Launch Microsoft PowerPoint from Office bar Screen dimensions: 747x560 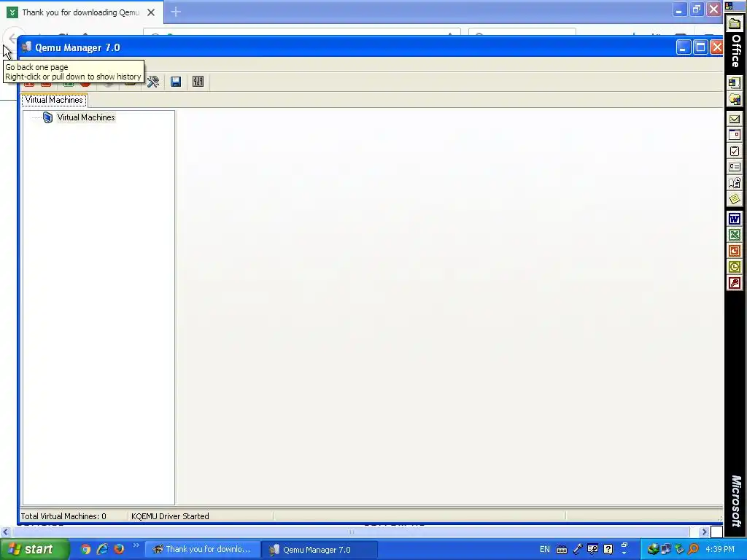pyautogui.click(x=735, y=251)
